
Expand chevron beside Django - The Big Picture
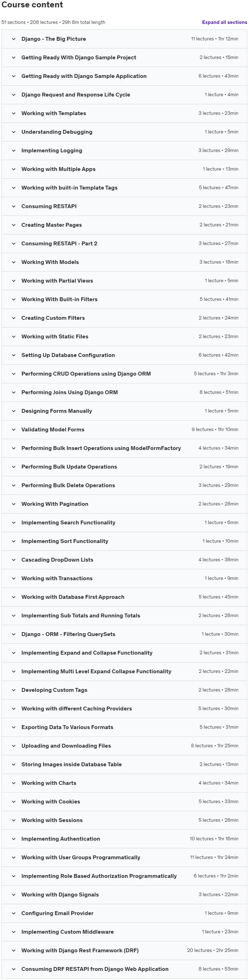tap(14, 39)
